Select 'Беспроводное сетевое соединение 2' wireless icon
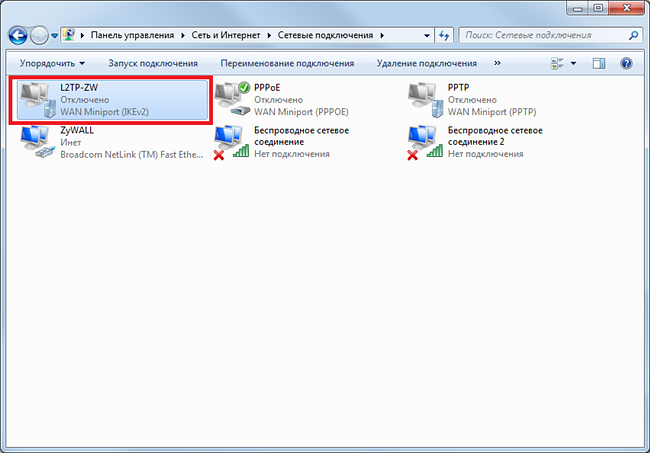650x453 pixels. [x=425, y=143]
